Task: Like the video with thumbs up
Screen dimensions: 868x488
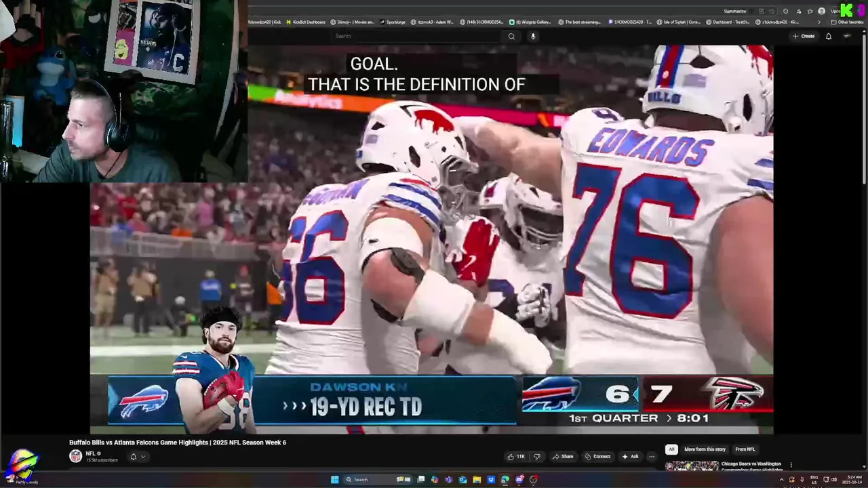Action: click(x=516, y=456)
